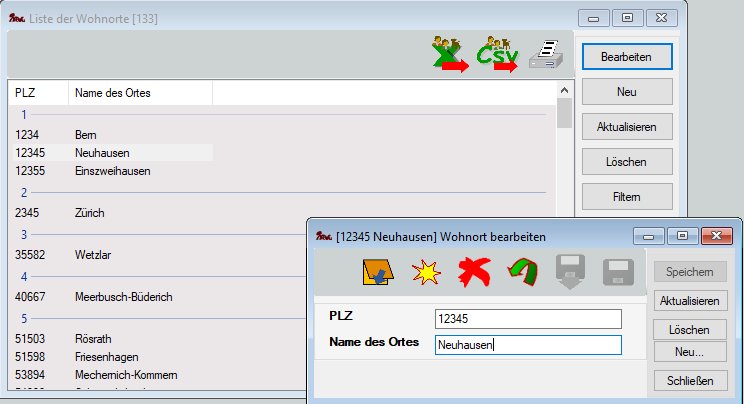744x404 pixels.
Task: Click the yellow starburst new-record icon
Action: tap(427, 271)
